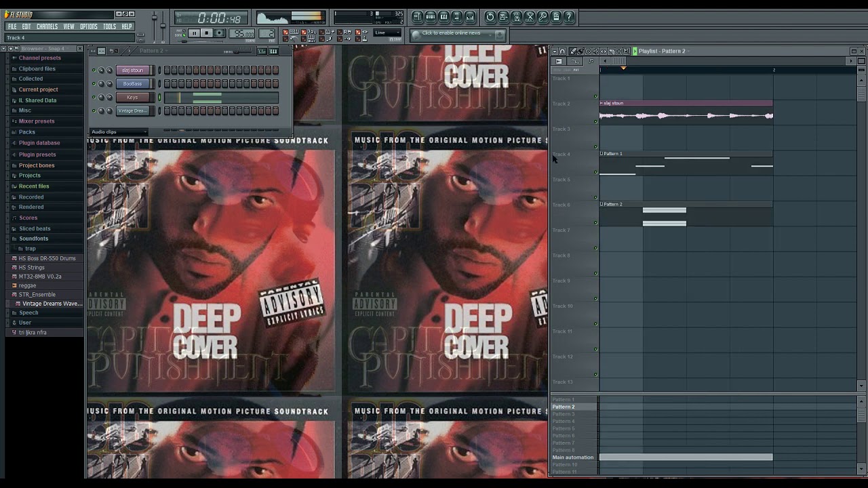Choose the Zoom tool in Playlist
The image size is (868, 488).
click(627, 51)
